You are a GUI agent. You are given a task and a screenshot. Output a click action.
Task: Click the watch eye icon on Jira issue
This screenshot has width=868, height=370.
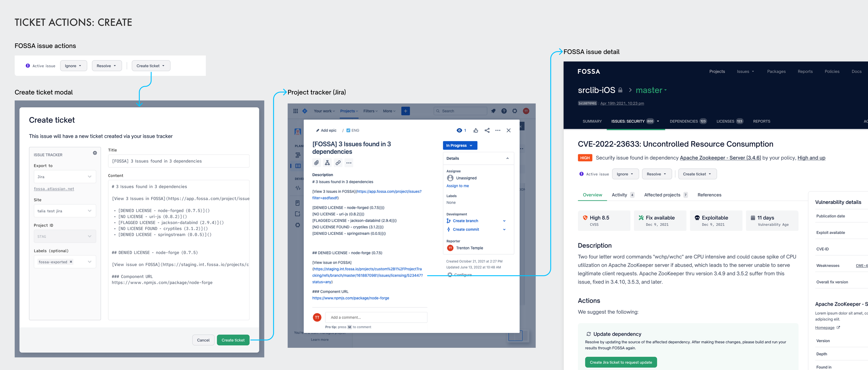tap(459, 130)
